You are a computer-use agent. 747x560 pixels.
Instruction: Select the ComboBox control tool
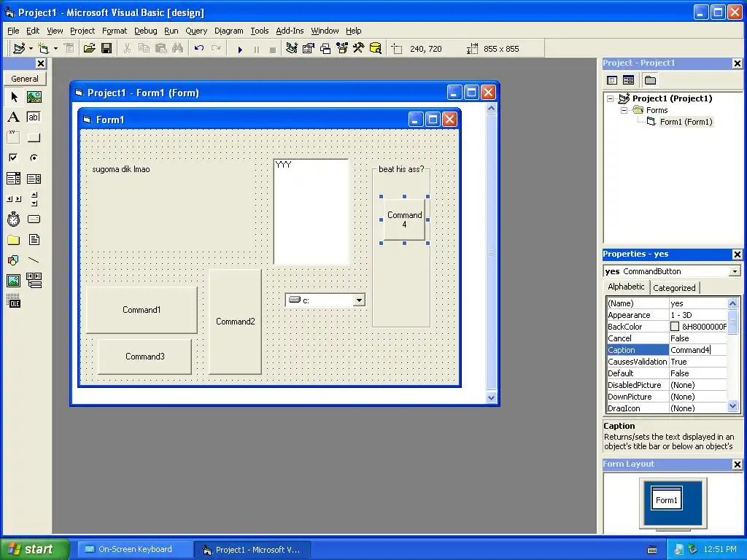pyautogui.click(x=14, y=179)
